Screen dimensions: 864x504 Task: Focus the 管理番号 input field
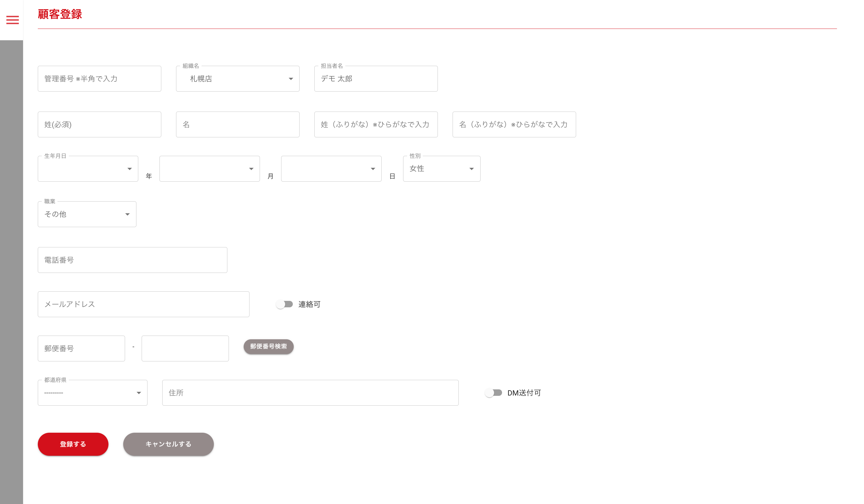[99, 79]
